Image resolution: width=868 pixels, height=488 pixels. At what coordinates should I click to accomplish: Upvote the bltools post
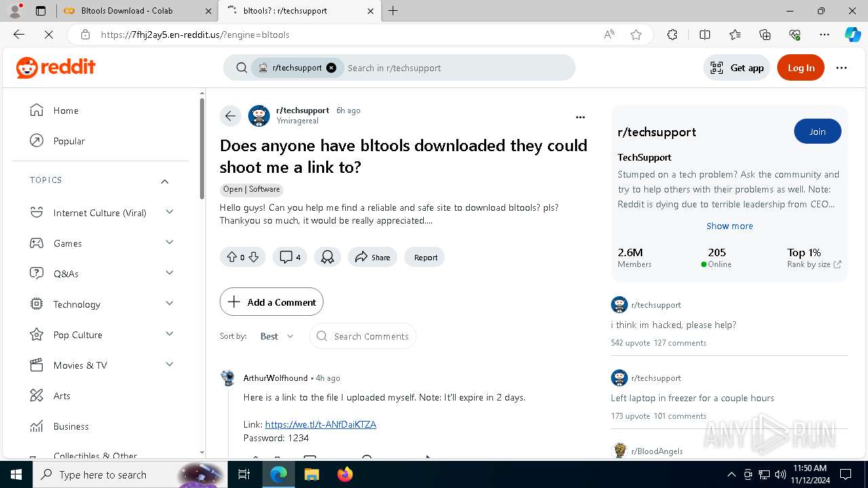[x=232, y=257]
